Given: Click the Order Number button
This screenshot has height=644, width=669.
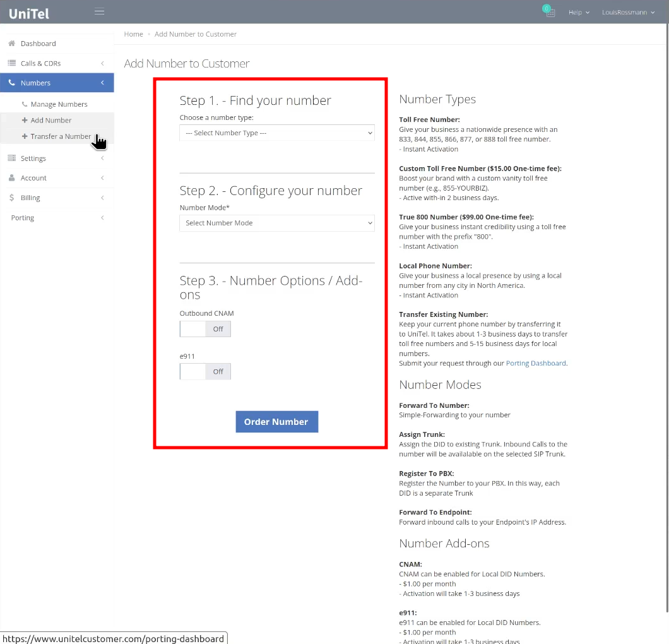Looking at the screenshot, I should [277, 422].
